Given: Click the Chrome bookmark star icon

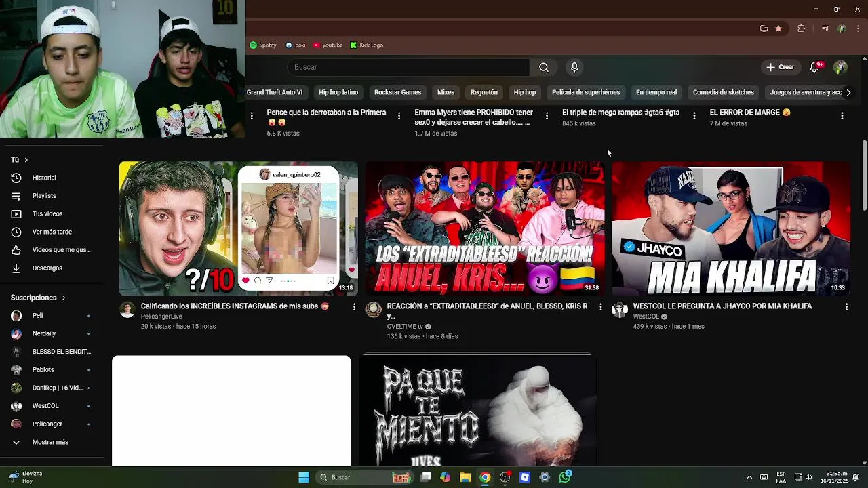Looking at the screenshot, I should click(778, 28).
